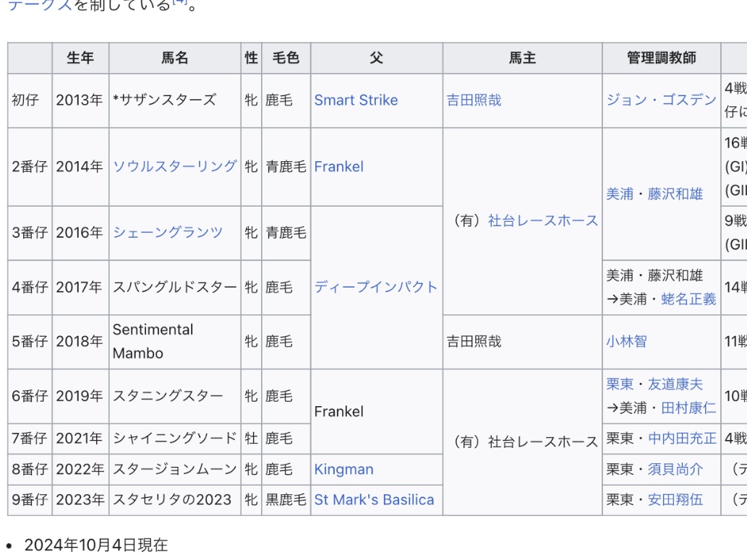Click the Frankel link in the 2014 row
Viewport: 747px width, 560px height.
click(338, 167)
